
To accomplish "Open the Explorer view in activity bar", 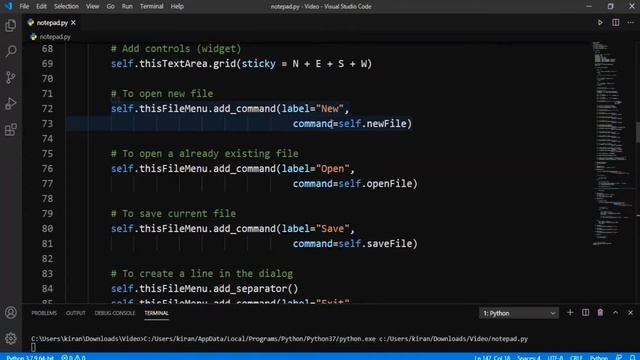I will 11,25.
